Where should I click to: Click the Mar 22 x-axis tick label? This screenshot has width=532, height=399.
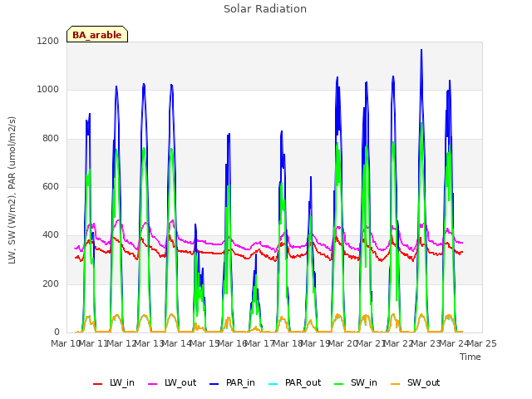pyautogui.click(x=399, y=343)
